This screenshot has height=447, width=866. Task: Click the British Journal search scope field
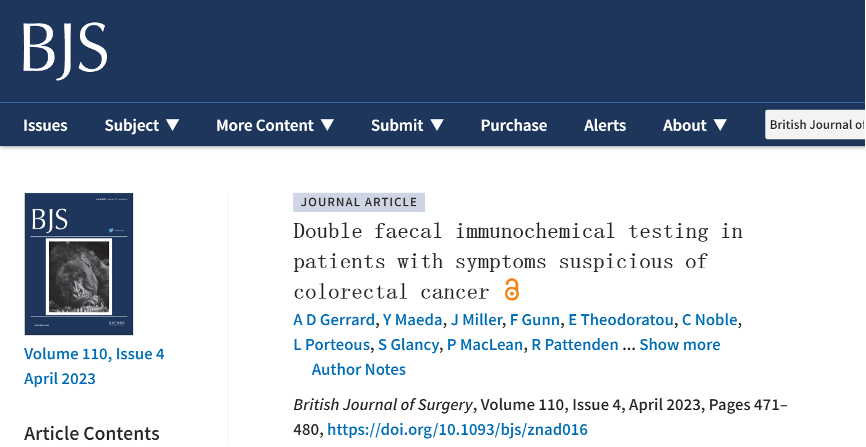(x=815, y=125)
